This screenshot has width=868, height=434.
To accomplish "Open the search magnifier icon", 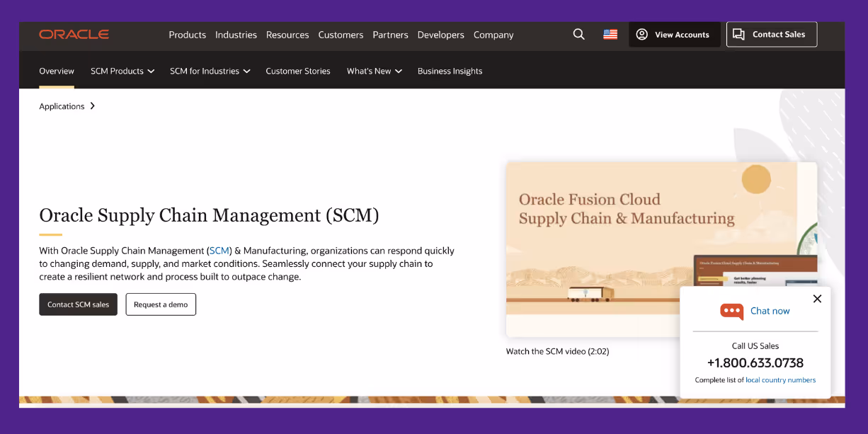I will coord(578,34).
